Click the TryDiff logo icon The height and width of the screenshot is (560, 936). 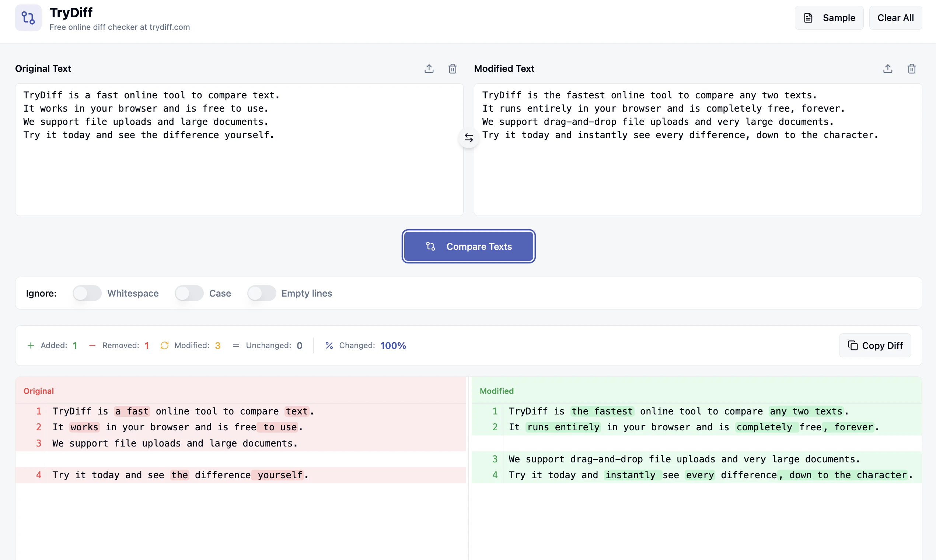[x=28, y=18]
